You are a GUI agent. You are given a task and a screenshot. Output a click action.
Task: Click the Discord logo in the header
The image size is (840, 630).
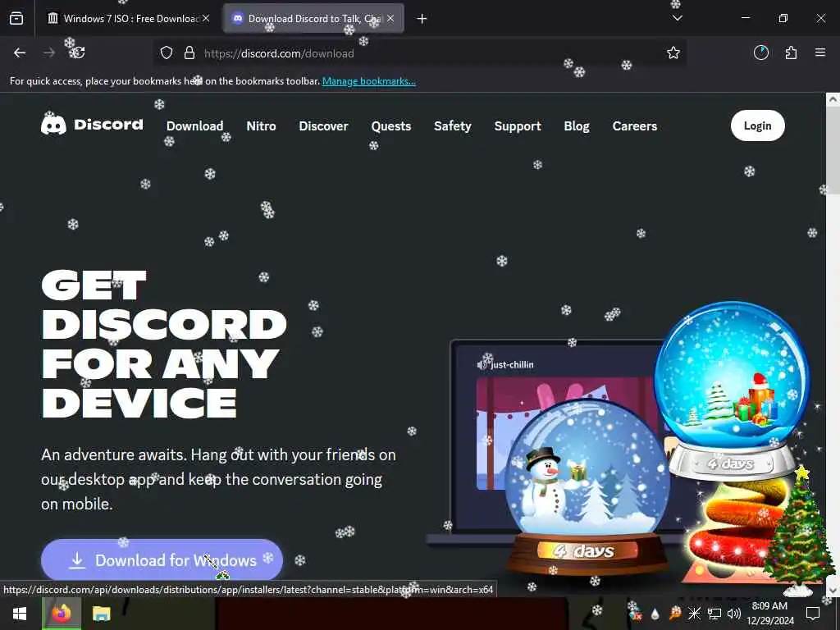pyautogui.click(x=92, y=125)
